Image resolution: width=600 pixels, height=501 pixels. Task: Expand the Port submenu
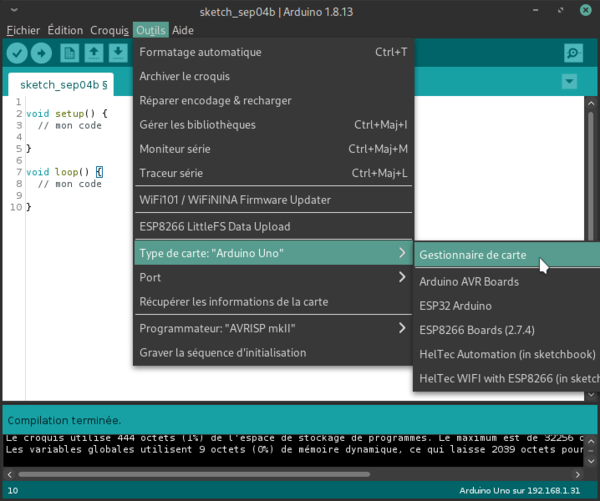point(273,277)
